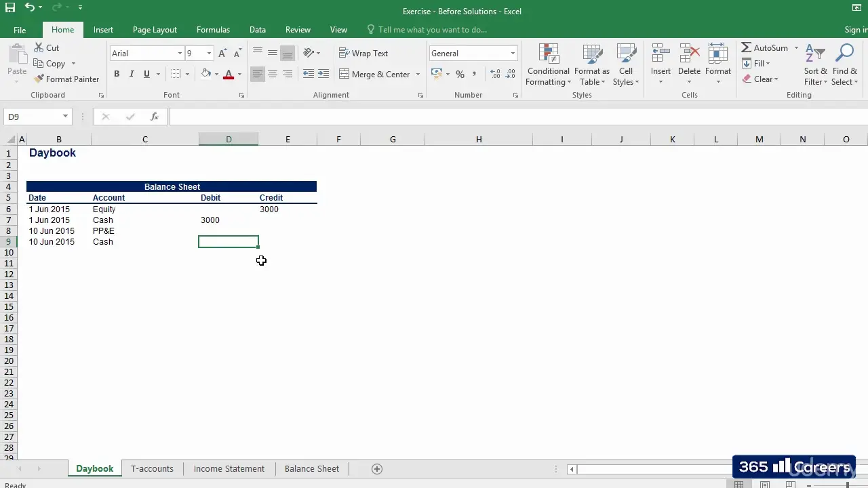The image size is (868, 488).
Task: Click the Cut scissors icon
Action: coord(39,48)
